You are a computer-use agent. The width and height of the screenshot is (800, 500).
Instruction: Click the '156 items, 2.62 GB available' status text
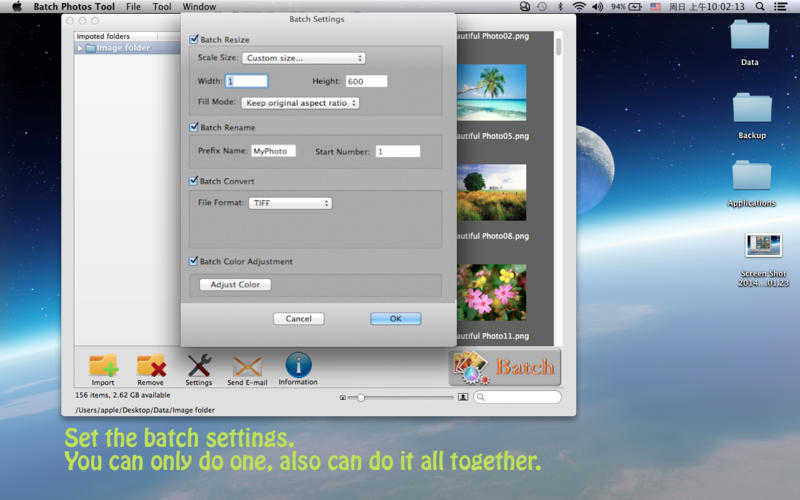123,395
